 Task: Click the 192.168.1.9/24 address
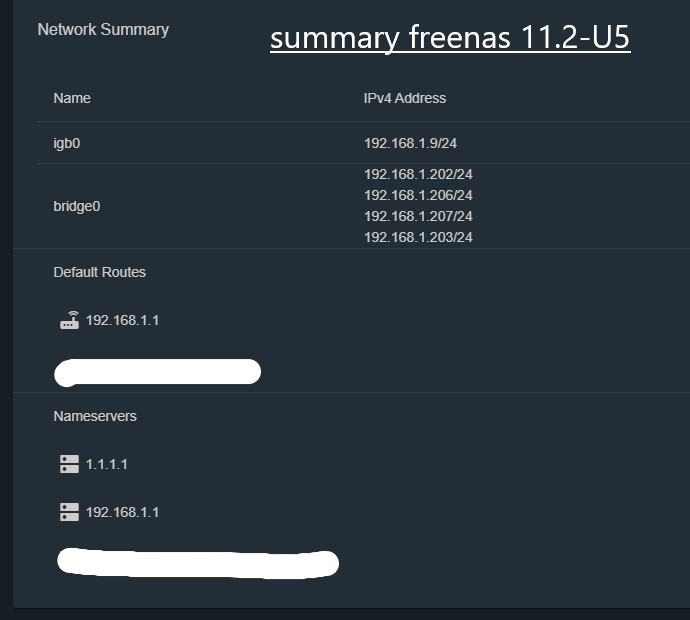411,143
